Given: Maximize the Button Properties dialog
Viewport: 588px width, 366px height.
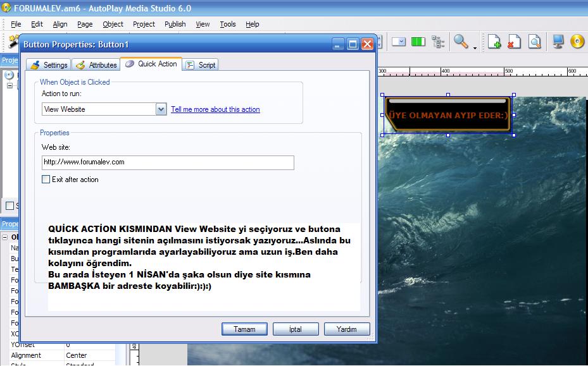Looking at the screenshot, I should coord(353,44).
